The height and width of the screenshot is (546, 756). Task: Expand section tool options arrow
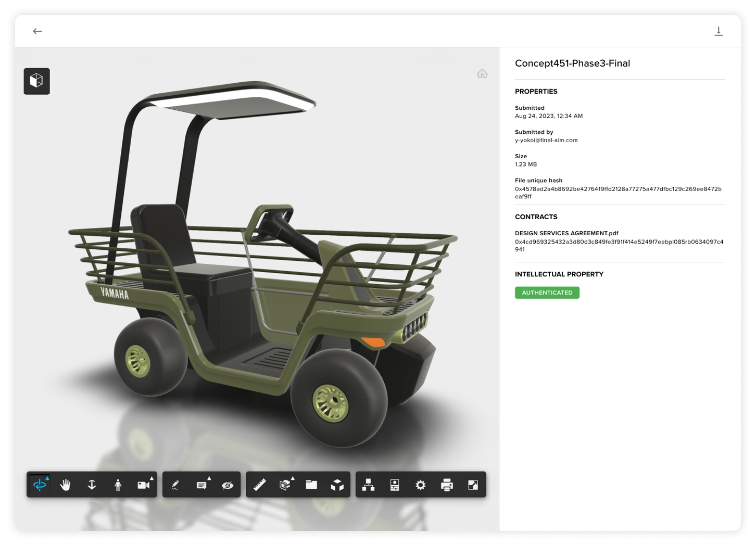coord(293,477)
